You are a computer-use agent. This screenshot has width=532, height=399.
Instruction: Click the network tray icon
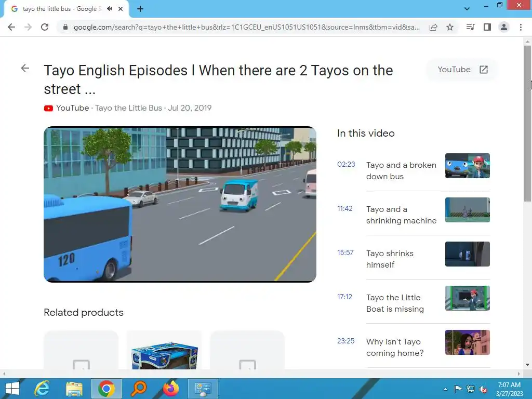click(471, 389)
